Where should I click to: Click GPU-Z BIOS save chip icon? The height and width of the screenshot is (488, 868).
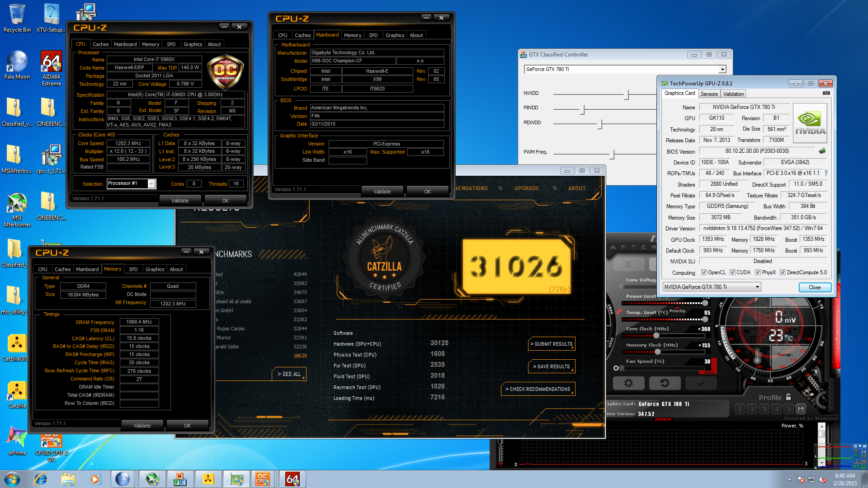click(822, 151)
